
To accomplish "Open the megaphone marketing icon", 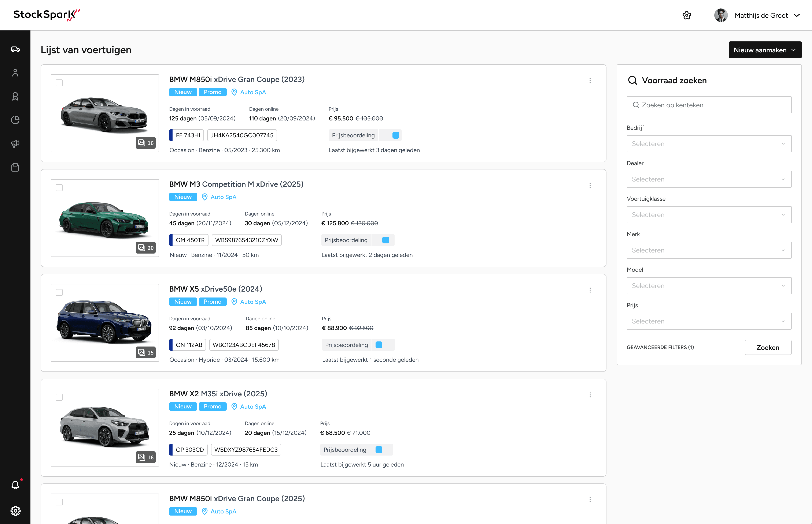I will click(15, 144).
